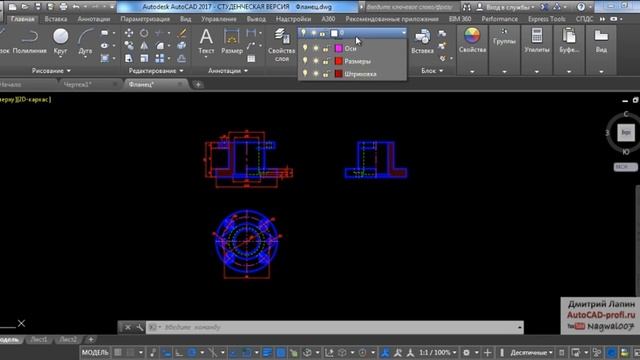Switch to the Параметризация ribbon tab
The width and height of the screenshot is (640, 360).
145,19
